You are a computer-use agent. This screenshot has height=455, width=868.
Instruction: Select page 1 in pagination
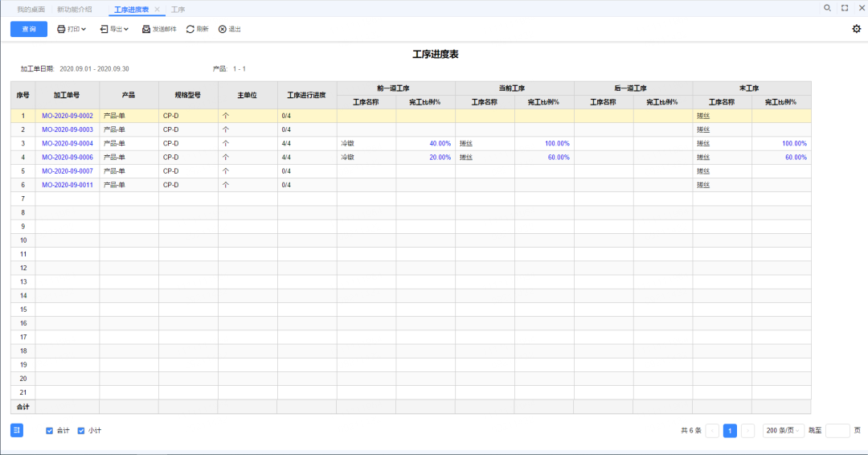(x=730, y=431)
